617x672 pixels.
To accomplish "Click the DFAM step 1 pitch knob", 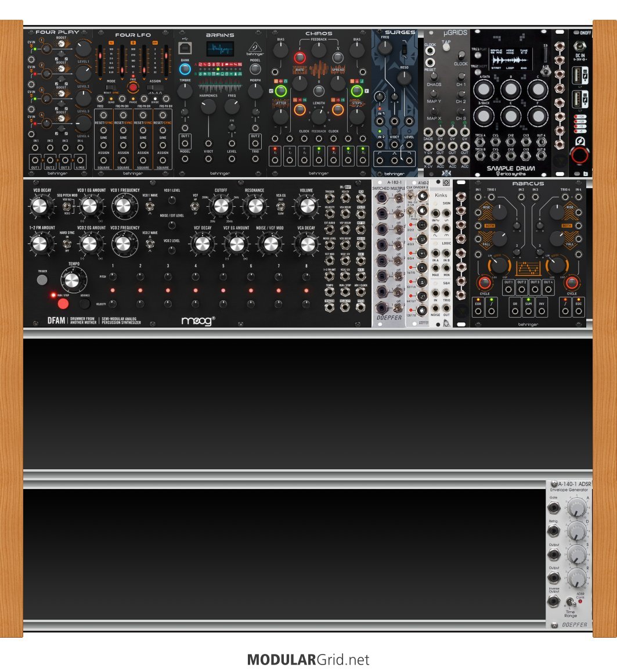I will pyautogui.click(x=113, y=277).
